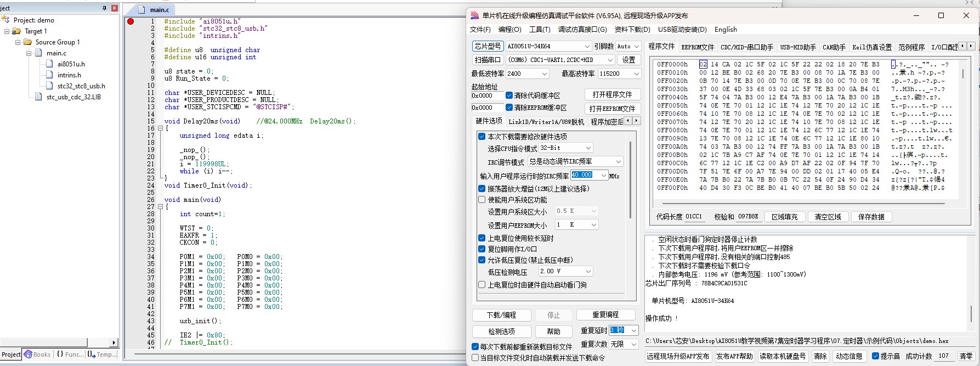The image size is (980, 366).
Task: Toggle 清除代码缓冲区 checkbox
Action: 509,95
